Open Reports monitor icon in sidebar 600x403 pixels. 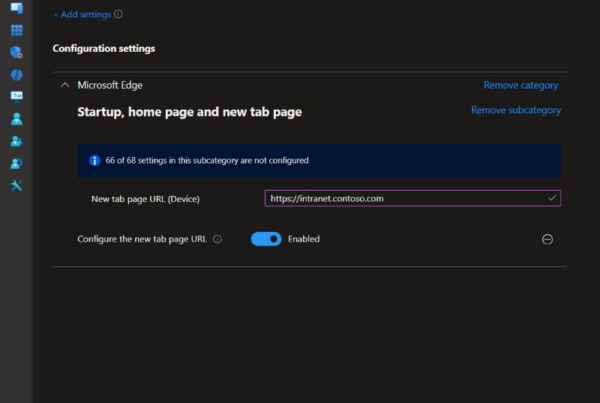pyautogui.click(x=16, y=96)
